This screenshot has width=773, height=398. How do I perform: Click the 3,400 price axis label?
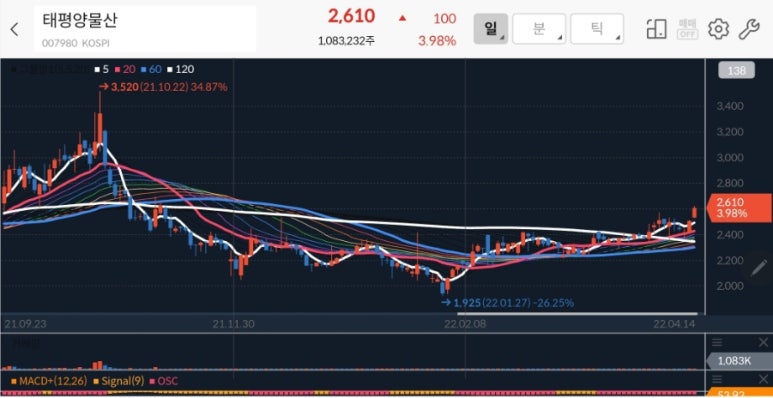pos(730,107)
